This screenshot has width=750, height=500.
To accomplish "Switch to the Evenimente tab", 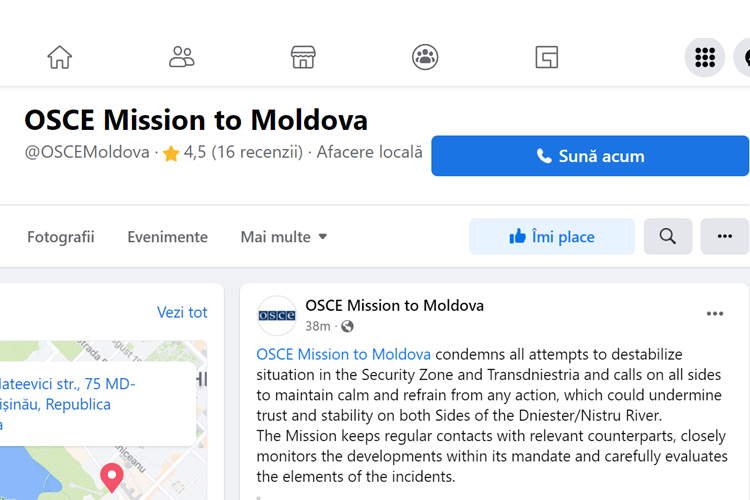I will (x=167, y=237).
